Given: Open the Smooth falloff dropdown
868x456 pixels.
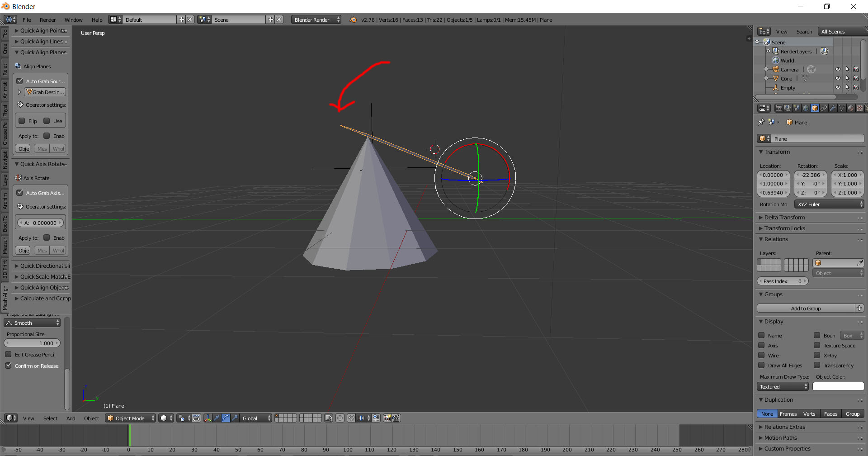Looking at the screenshot, I should (32, 323).
